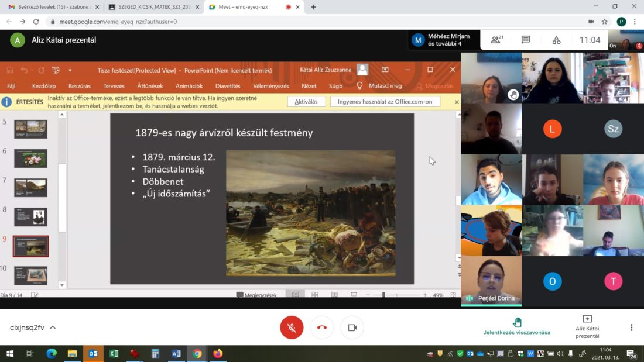This screenshot has width=644, height=362.
Task: Open the Nézet ribbon tab
Action: coord(309,86)
